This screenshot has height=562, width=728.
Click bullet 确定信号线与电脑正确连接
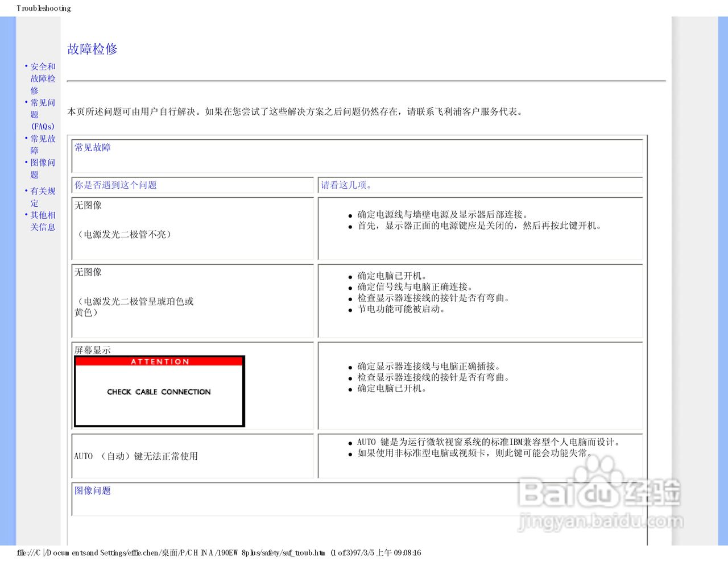416,287
